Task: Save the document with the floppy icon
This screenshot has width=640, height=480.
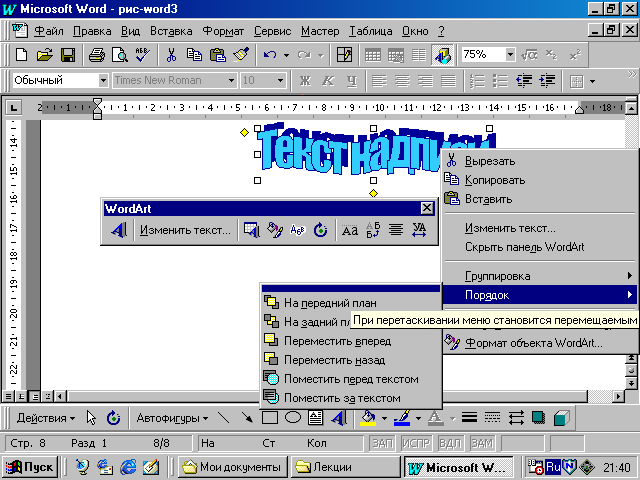Action: (68, 55)
